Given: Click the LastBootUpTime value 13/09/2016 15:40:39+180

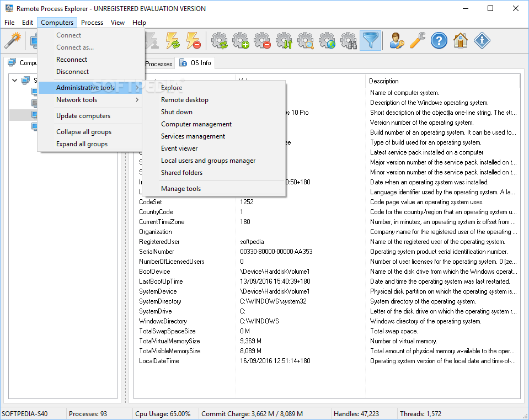Looking at the screenshot, I should point(275,281).
